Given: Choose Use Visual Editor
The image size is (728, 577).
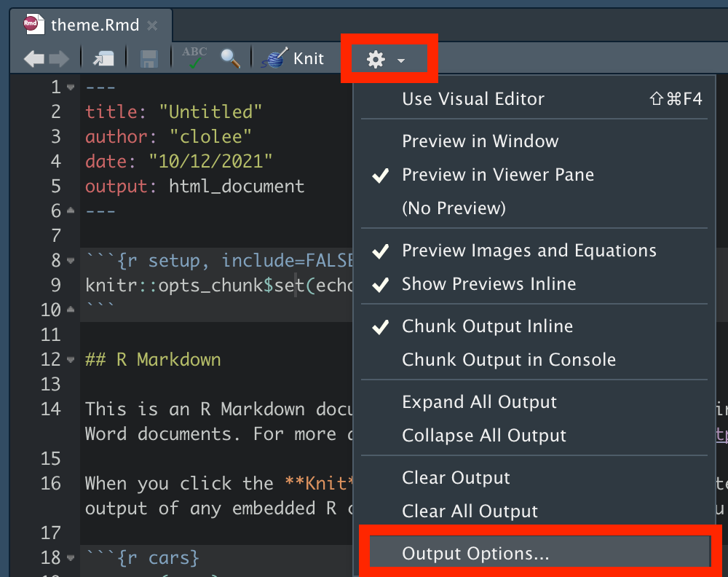Looking at the screenshot, I should pos(534,99).
